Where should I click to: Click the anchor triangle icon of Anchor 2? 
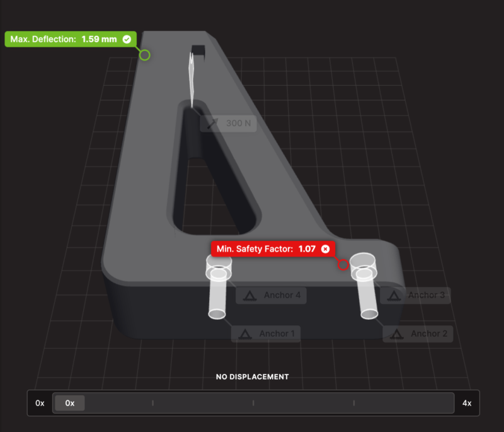coord(397,334)
